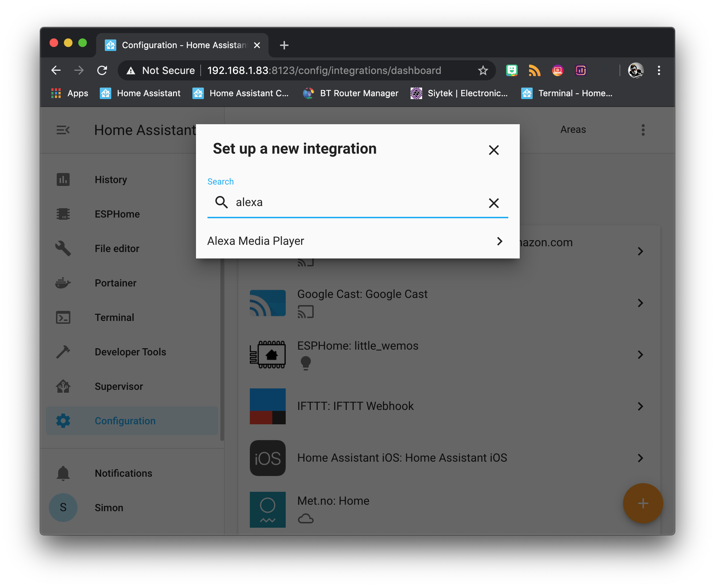Screen dimensions: 715x588
Task: Open Notifications using the bell icon
Action: (x=63, y=473)
